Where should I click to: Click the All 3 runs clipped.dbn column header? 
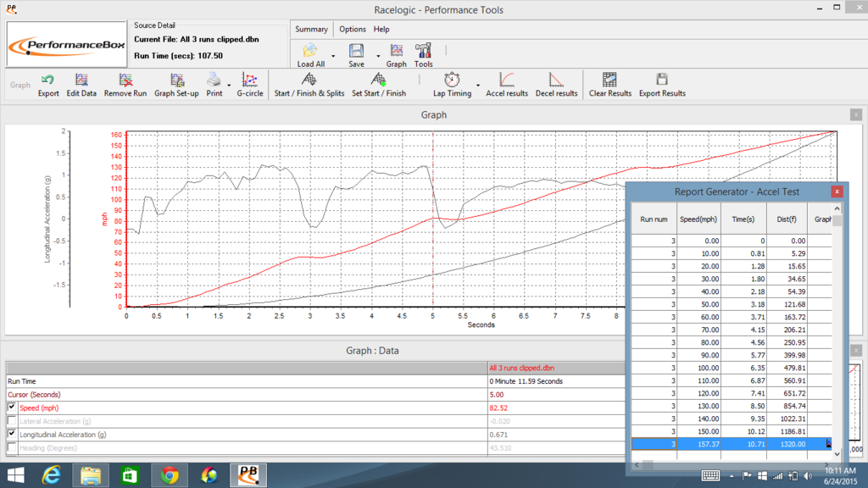pos(521,368)
